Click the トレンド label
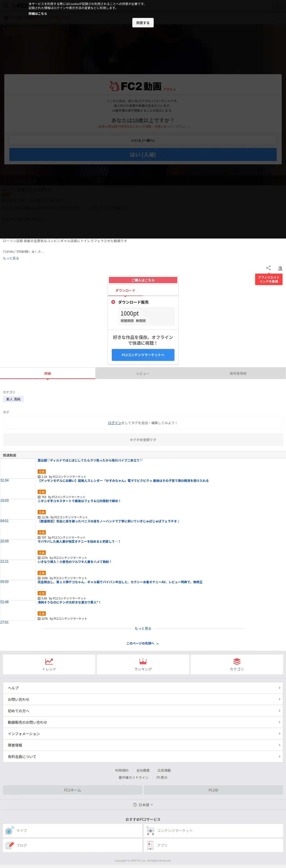 (49, 669)
